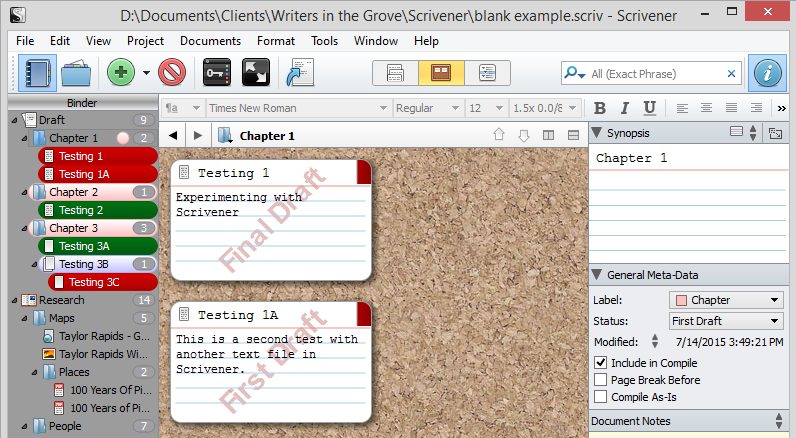Toggle Italic formatting
This screenshot has width=796, height=438.
[x=624, y=108]
